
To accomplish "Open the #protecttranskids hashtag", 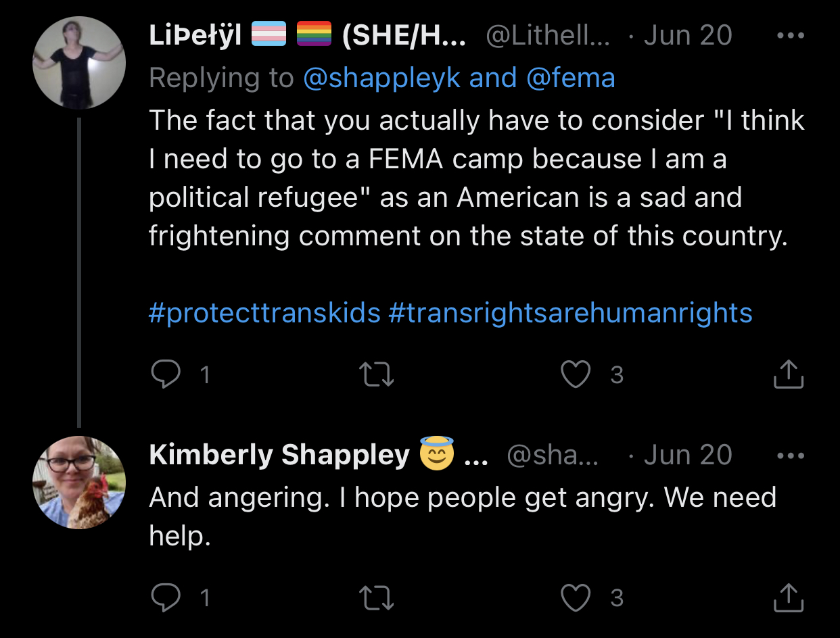I will pyautogui.click(x=264, y=313).
